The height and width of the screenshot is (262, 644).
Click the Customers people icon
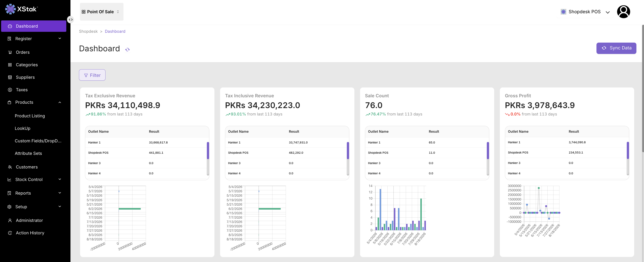(10, 167)
